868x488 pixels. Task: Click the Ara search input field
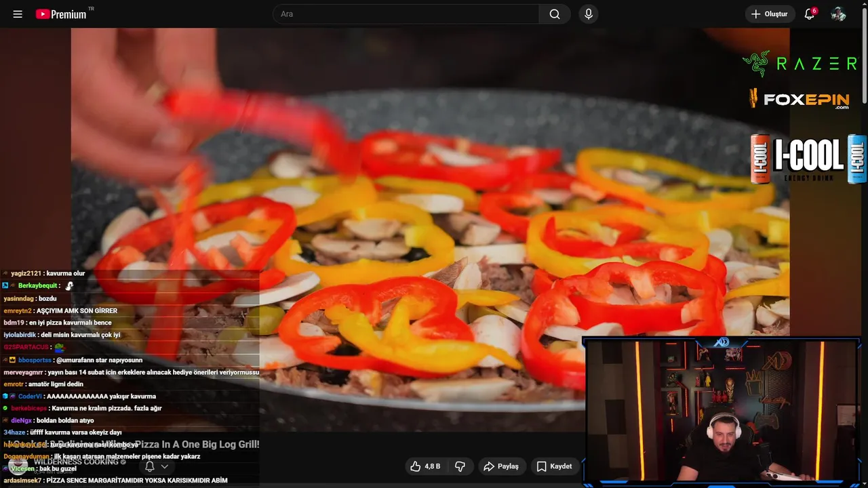click(406, 14)
